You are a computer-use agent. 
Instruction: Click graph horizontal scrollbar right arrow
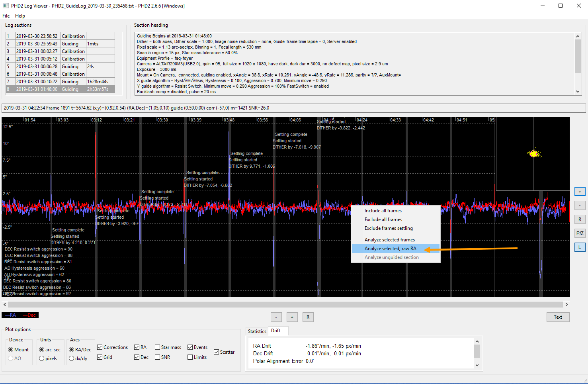coord(567,305)
